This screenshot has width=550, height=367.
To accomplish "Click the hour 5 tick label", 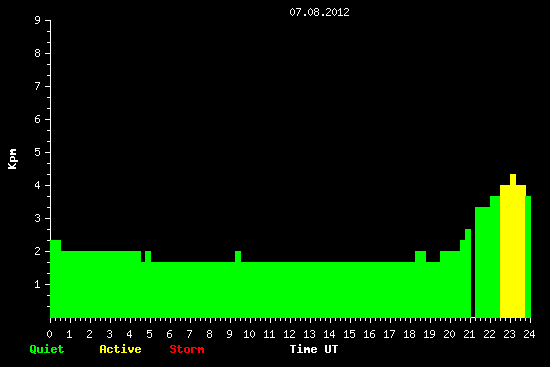I will click(149, 334).
